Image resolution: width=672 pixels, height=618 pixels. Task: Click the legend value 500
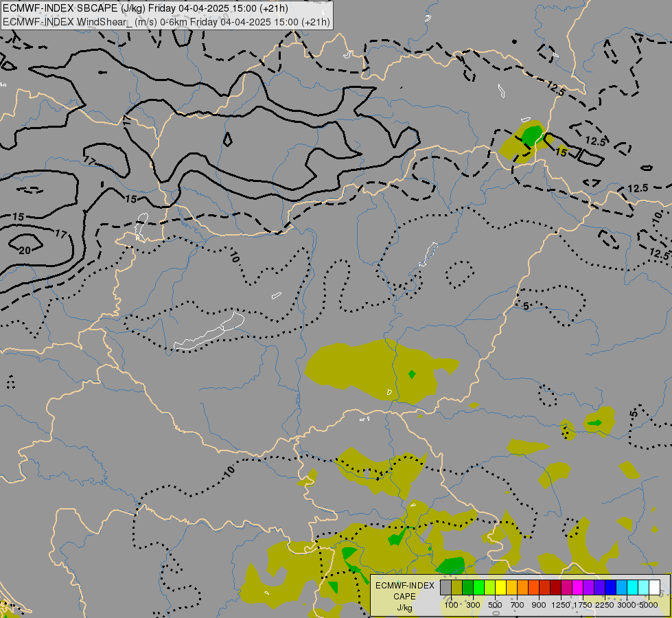pos(495,605)
